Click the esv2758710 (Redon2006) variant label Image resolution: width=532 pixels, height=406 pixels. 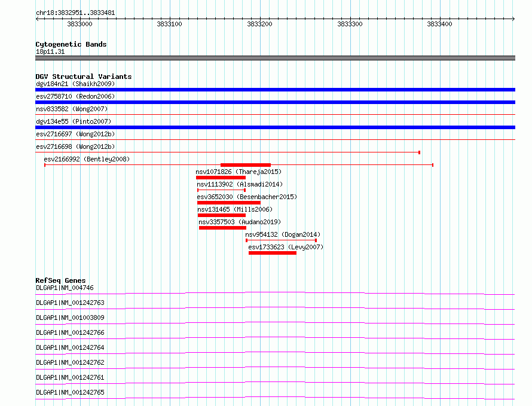75,96
